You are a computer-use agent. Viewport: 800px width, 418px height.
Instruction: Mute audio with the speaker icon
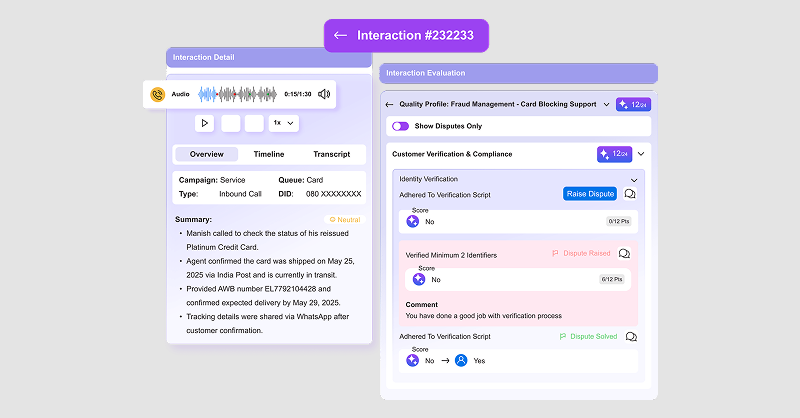coord(323,94)
